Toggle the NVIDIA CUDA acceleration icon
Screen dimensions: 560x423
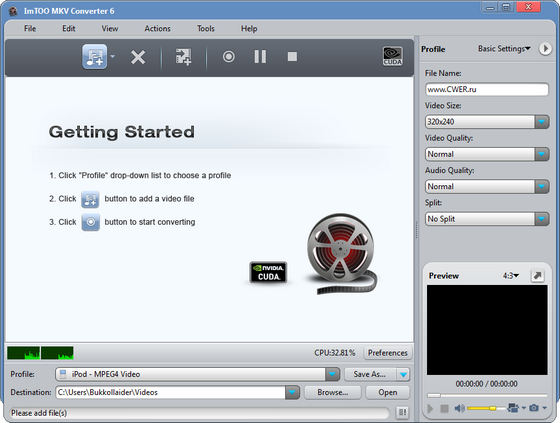pyautogui.click(x=393, y=56)
